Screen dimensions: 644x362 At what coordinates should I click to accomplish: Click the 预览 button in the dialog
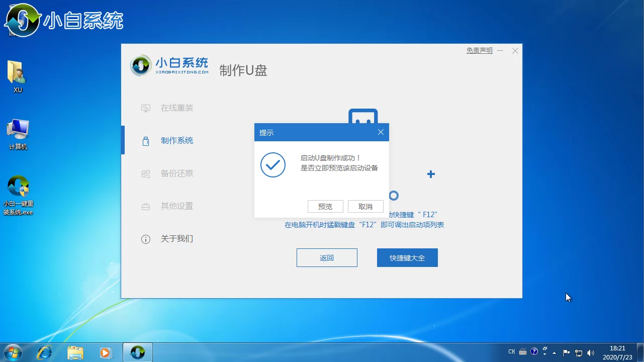(325, 207)
